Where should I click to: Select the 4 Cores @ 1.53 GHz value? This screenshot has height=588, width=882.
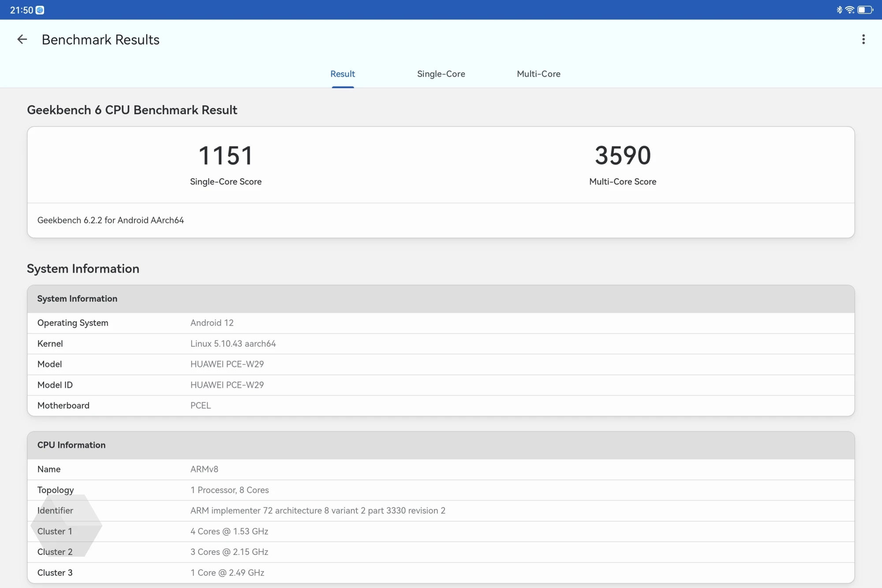tap(229, 532)
